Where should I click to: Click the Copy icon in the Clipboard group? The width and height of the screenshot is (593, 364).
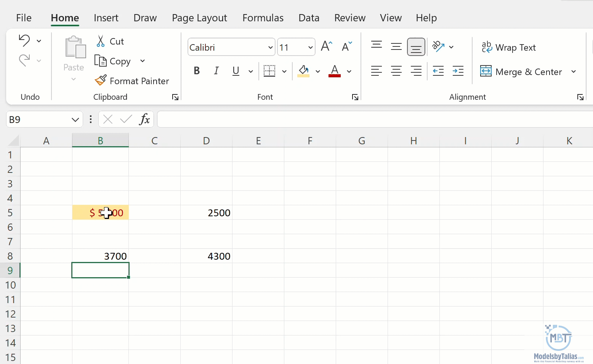pos(101,61)
